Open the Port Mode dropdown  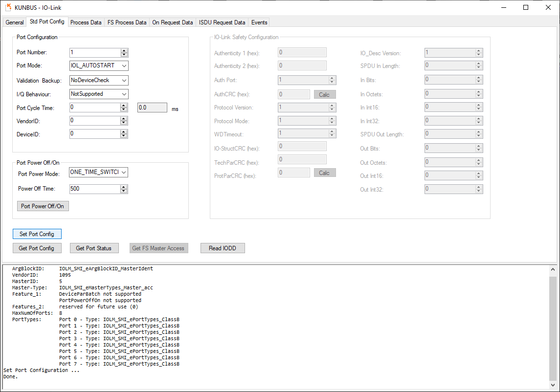tap(124, 65)
